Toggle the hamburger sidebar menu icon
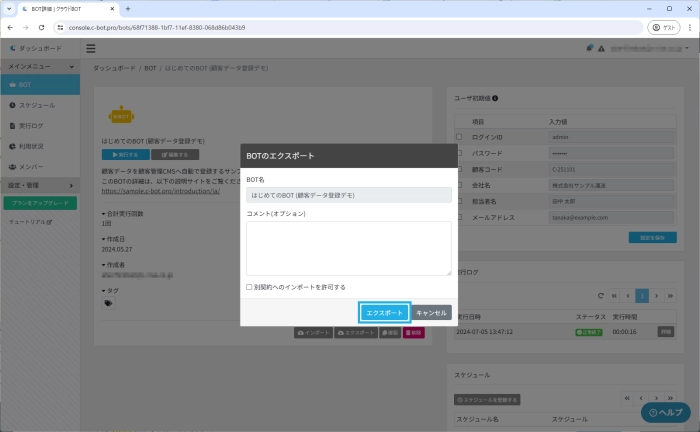This screenshot has width=700, height=432. tap(91, 48)
